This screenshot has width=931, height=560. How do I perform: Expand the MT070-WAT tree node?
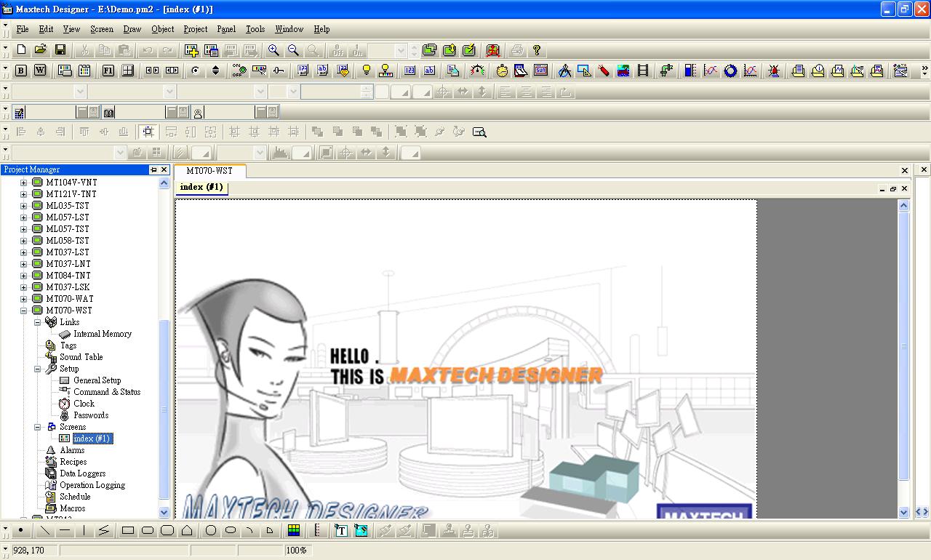click(x=23, y=299)
